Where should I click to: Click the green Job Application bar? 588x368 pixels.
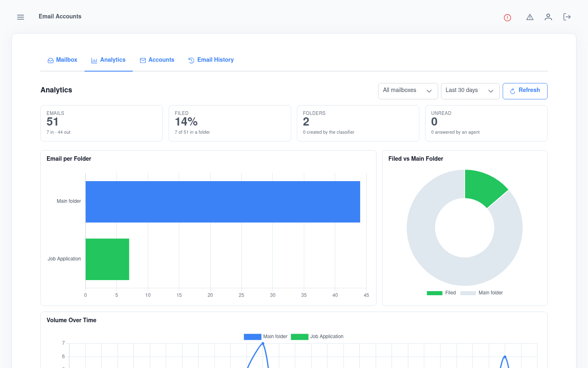pos(107,259)
